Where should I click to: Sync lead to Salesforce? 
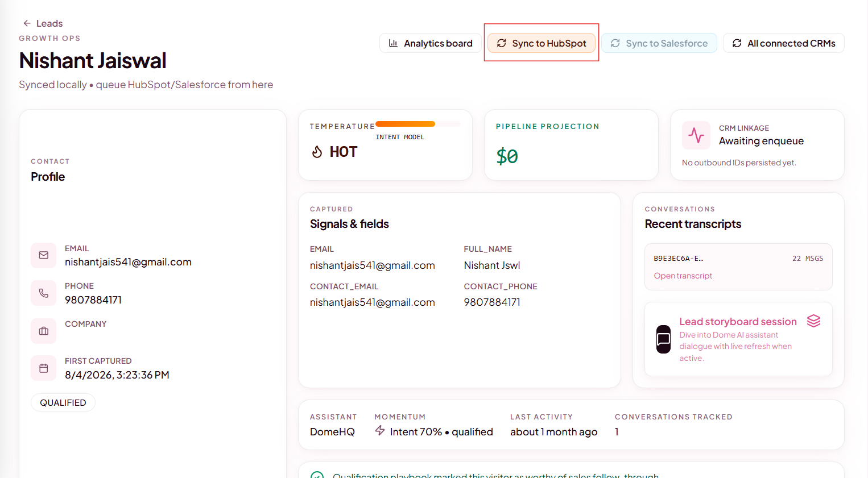(x=659, y=43)
